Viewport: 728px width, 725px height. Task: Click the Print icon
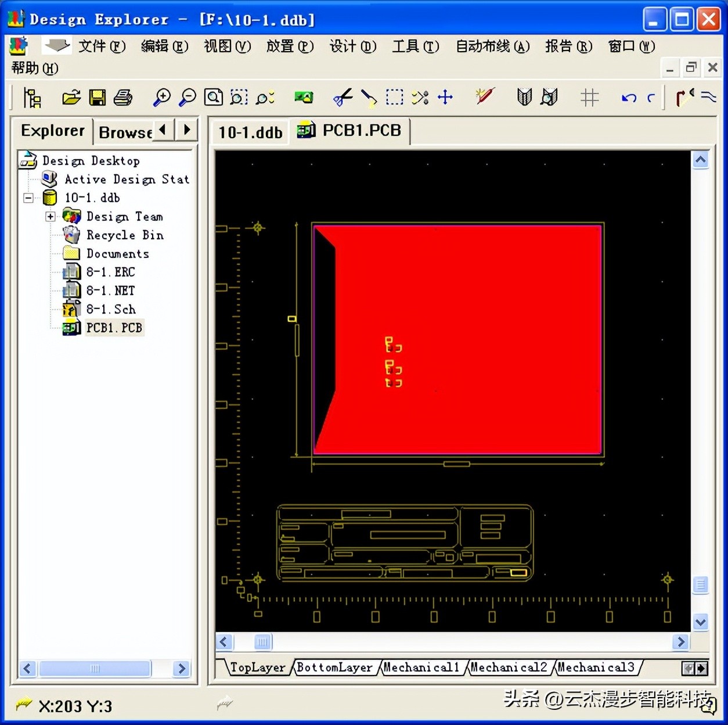pos(123,97)
